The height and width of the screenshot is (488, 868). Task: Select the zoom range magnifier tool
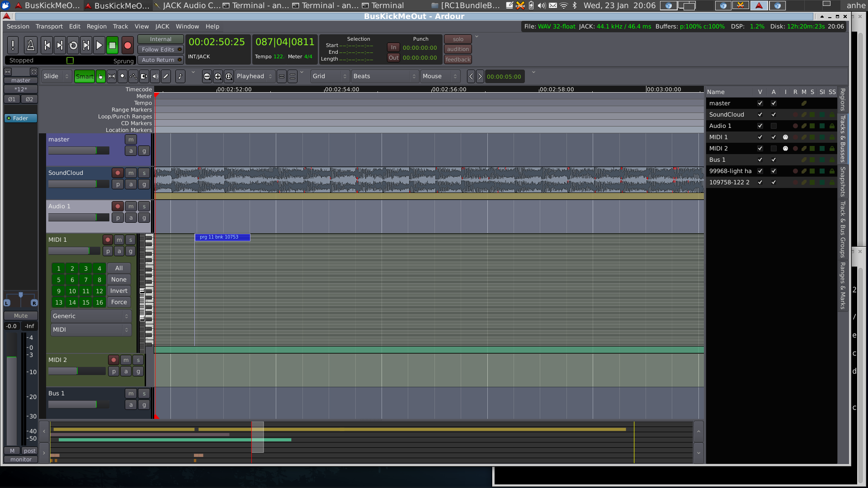click(123, 76)
